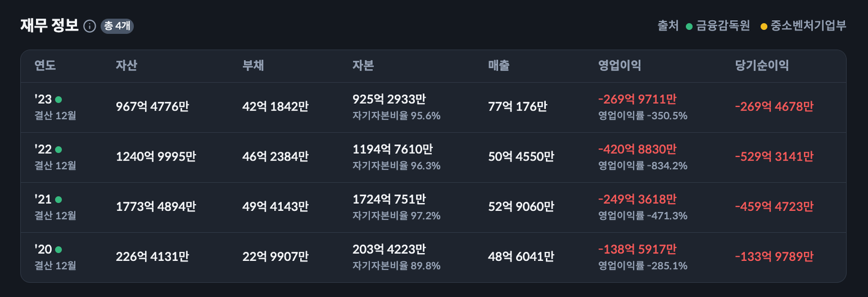
Task: Select the 부채 column header
Action: [253, 66]
